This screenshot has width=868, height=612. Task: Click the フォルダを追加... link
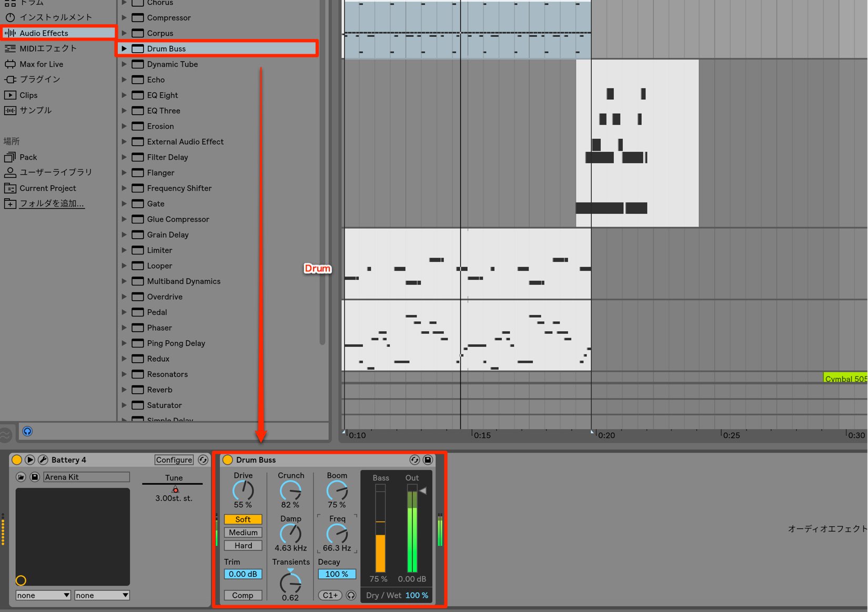click(52, 203)
